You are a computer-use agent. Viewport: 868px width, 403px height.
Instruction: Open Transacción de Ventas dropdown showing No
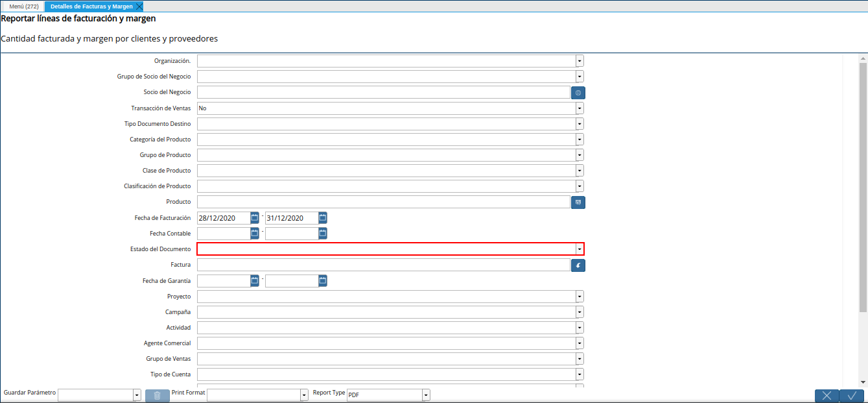[x=580, y=108]
